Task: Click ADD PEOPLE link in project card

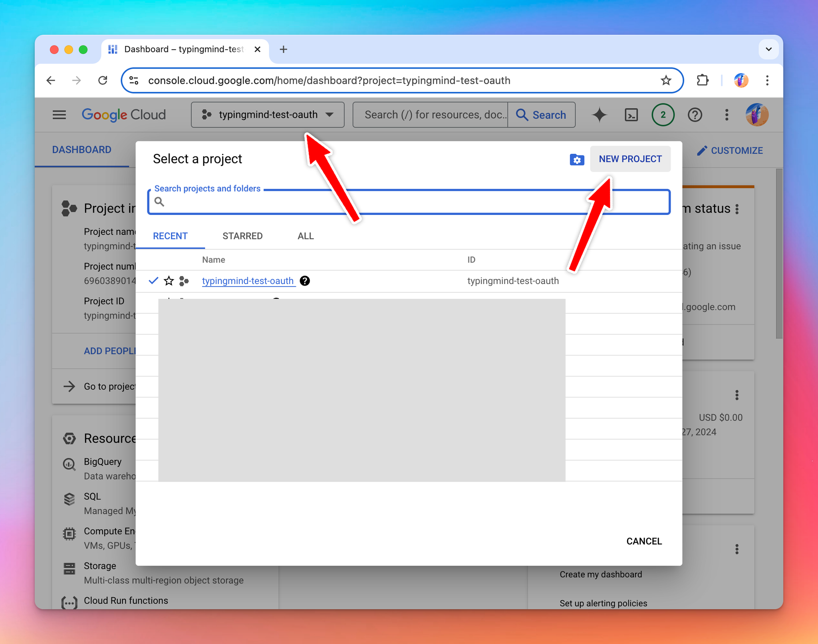Action: click(x=110, y=351)
